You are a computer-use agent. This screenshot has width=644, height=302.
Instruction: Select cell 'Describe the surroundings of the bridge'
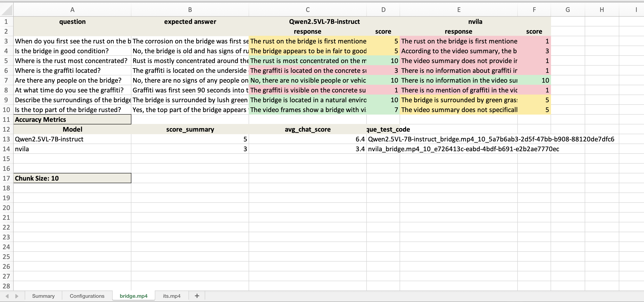click(x=72, y=100)
